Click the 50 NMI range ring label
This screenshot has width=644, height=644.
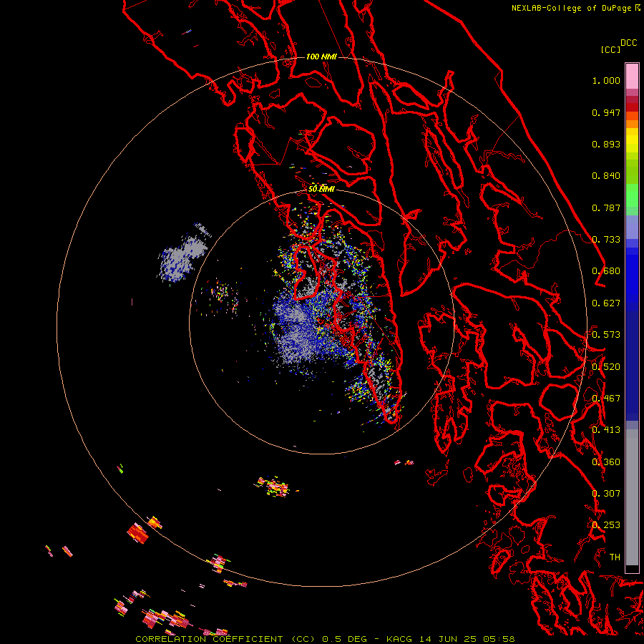321,190
